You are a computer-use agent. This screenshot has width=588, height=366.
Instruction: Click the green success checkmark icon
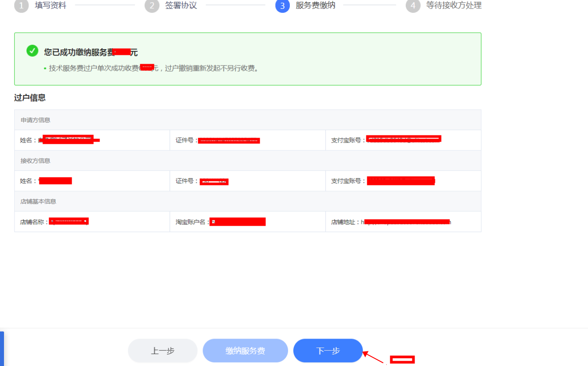(32, 51)
